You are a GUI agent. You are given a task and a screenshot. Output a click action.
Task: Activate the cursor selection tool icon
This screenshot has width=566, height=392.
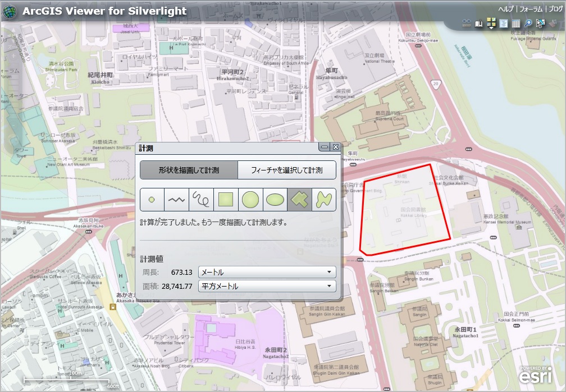540,24
